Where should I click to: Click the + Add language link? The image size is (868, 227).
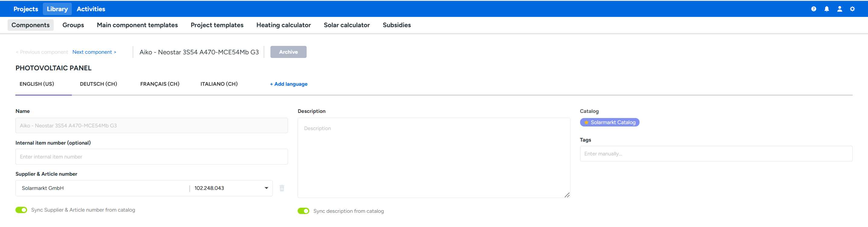click(289, 84)
